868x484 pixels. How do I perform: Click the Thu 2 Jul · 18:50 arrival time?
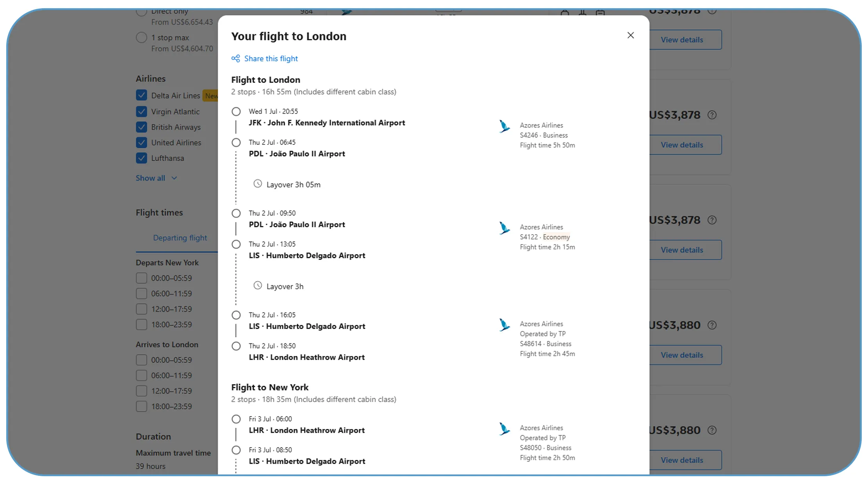[x=272, y=346]
